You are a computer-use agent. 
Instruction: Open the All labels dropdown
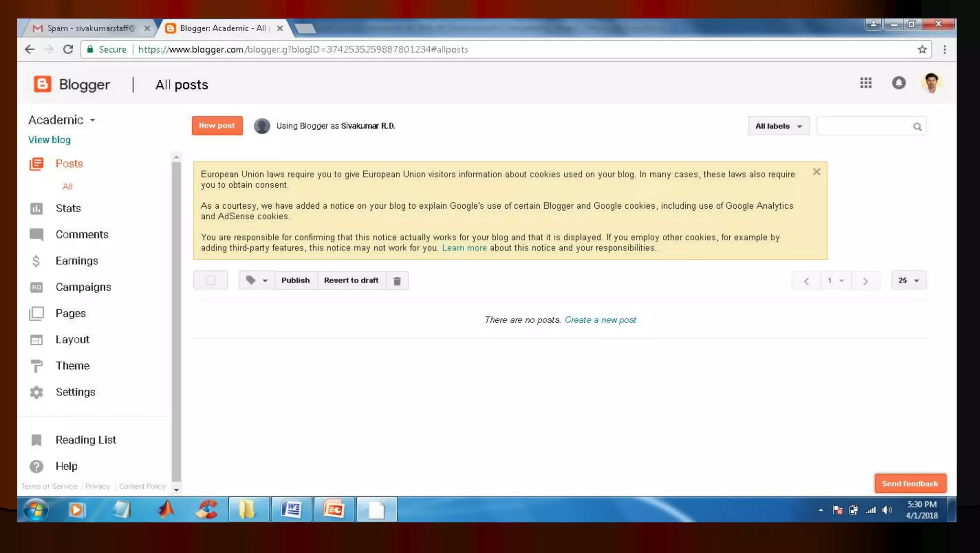click(x=778, y=126)
